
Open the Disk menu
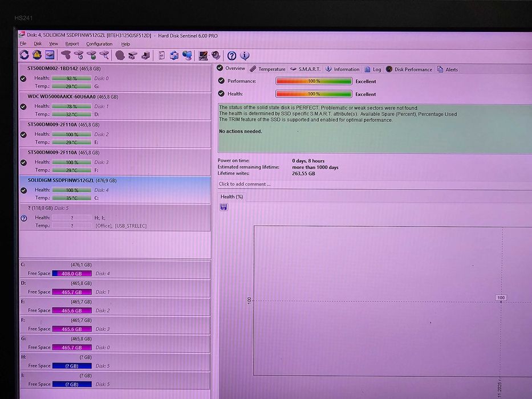(38, 43)
